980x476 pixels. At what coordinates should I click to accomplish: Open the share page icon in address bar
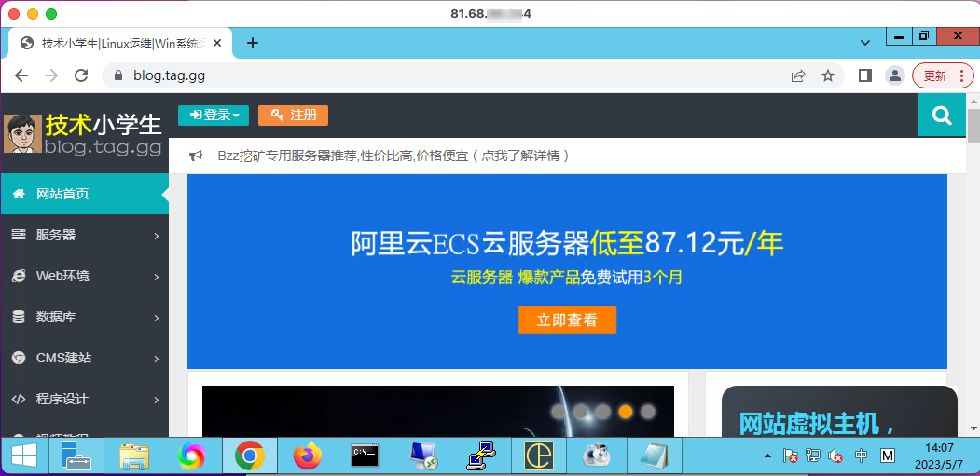coord(798,75)
